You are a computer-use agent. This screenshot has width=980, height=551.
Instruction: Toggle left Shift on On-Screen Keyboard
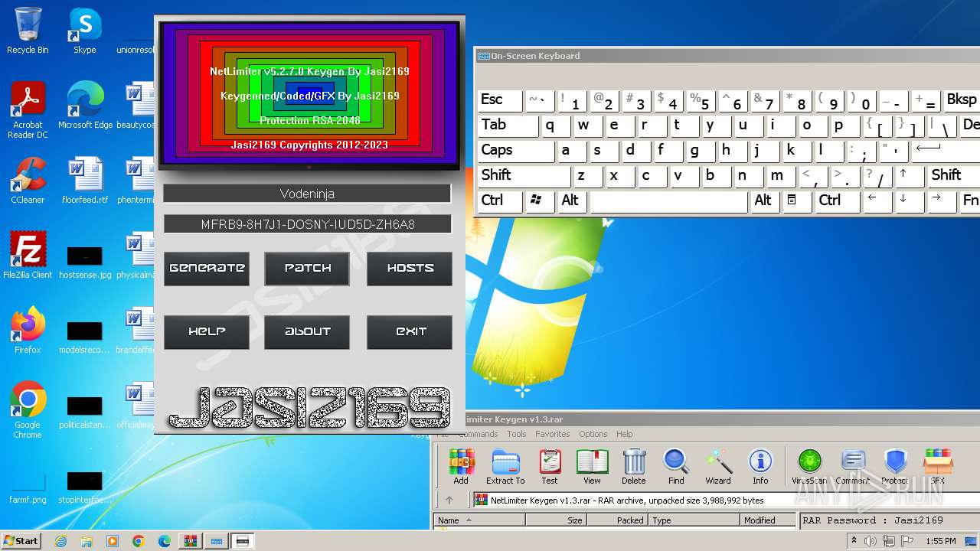tap(524, 176)
